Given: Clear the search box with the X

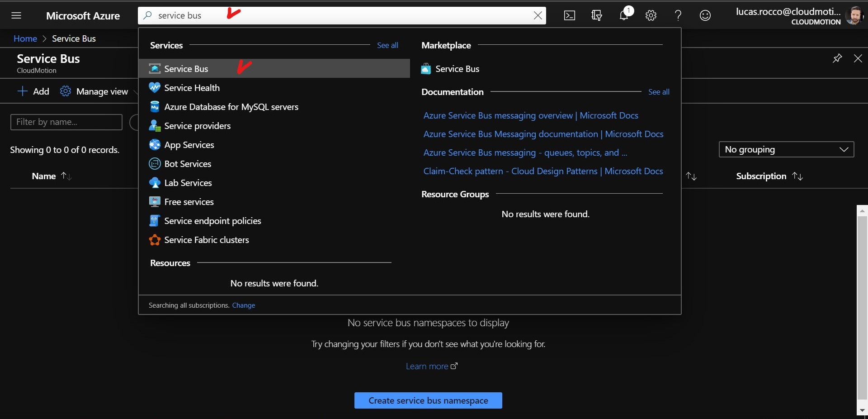Looking at the screenshot, I should (x=538, y=15).
